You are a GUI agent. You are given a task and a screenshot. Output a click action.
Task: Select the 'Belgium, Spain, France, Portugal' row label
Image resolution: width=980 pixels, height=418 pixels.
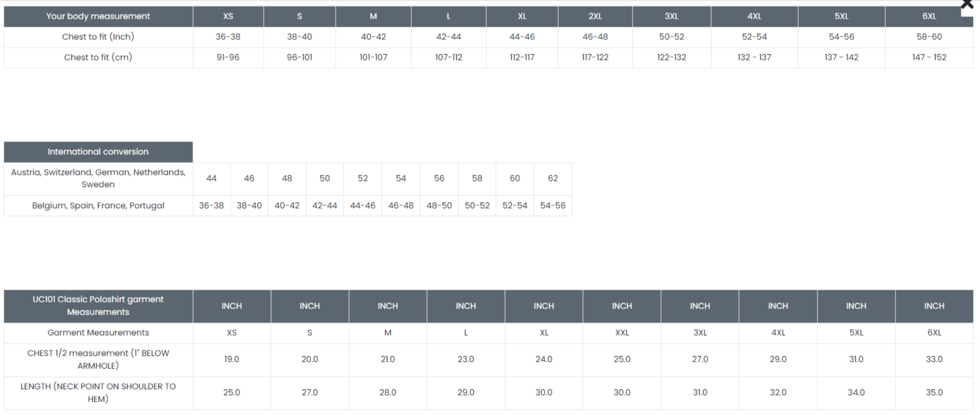coord(98,206)
